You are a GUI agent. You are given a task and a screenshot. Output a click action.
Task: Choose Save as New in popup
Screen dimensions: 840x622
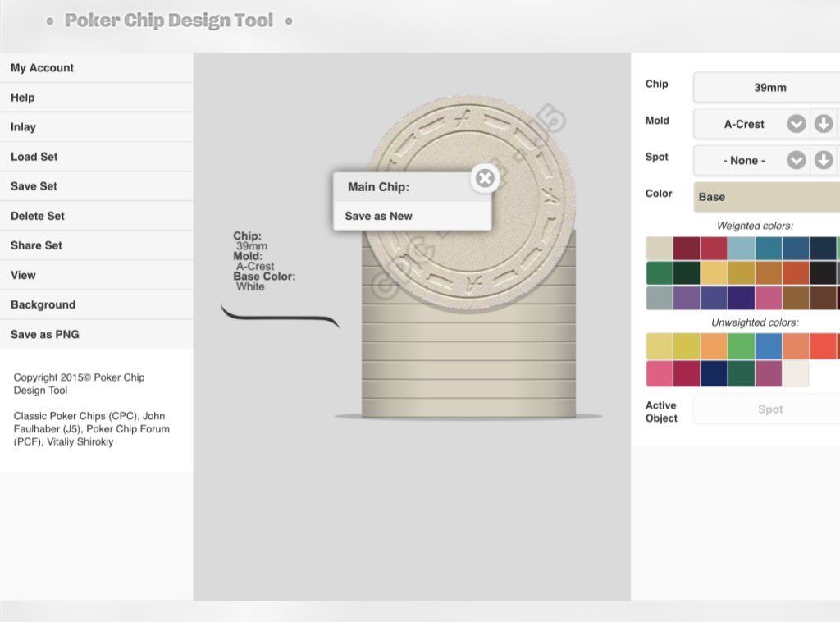coord(379,216)
